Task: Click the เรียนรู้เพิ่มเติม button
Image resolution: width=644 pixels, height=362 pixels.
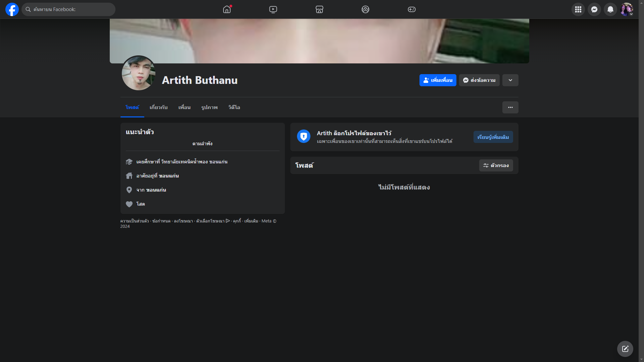Action: point(493,137)
